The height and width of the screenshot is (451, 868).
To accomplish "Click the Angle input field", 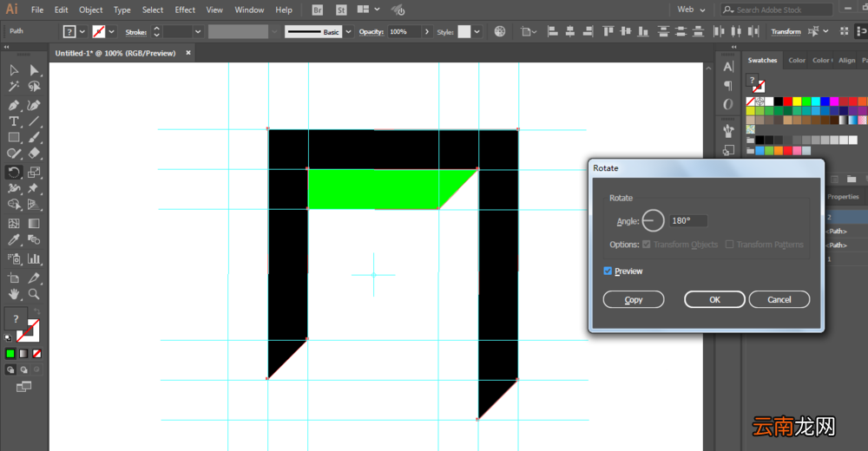I will pyautogui.click(x=688, y=221).
